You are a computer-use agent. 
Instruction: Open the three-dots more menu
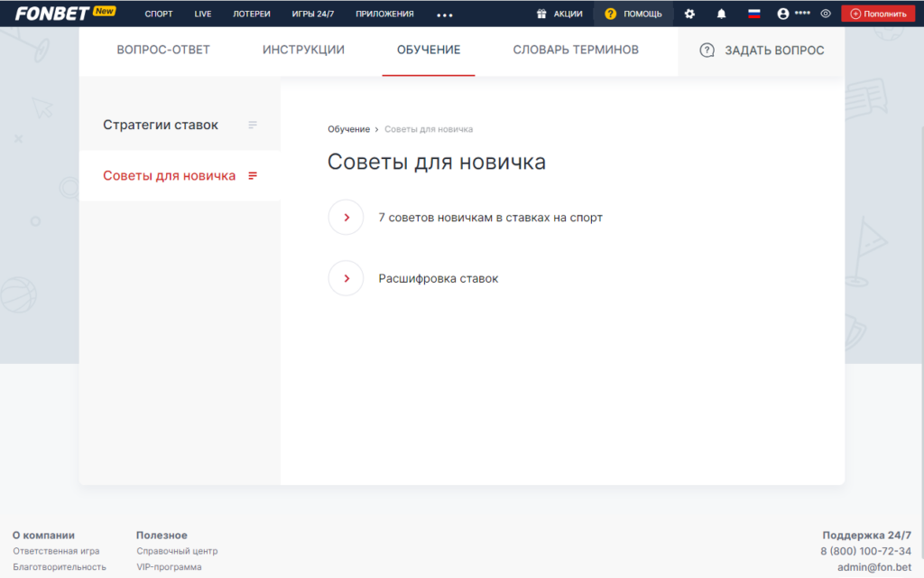[445, 14]
